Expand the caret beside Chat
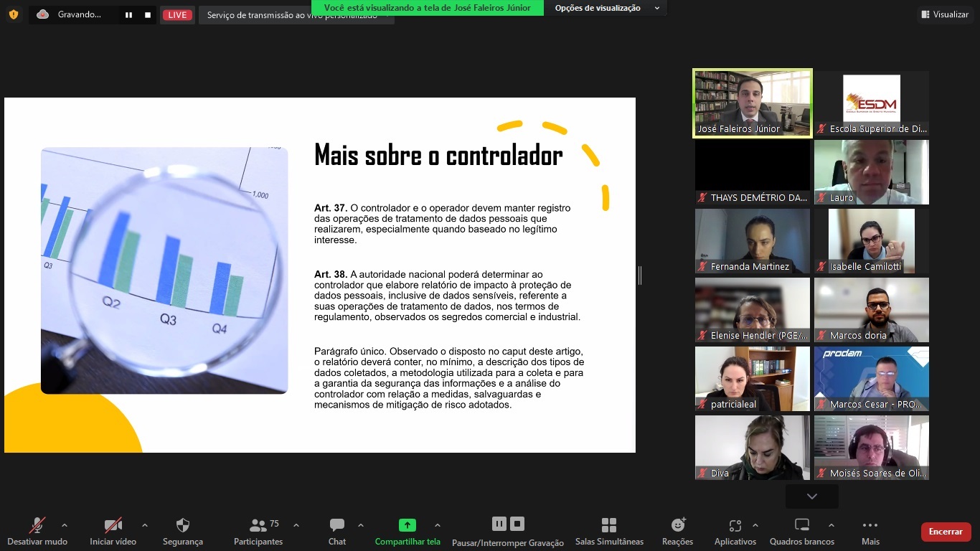This screenshot has width=980, height=551. 361,525
